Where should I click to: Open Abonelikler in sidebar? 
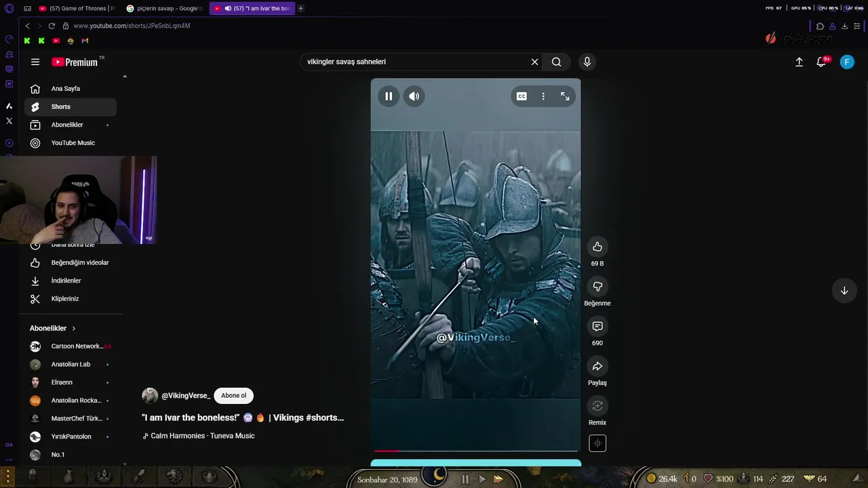tap(71, 125)
